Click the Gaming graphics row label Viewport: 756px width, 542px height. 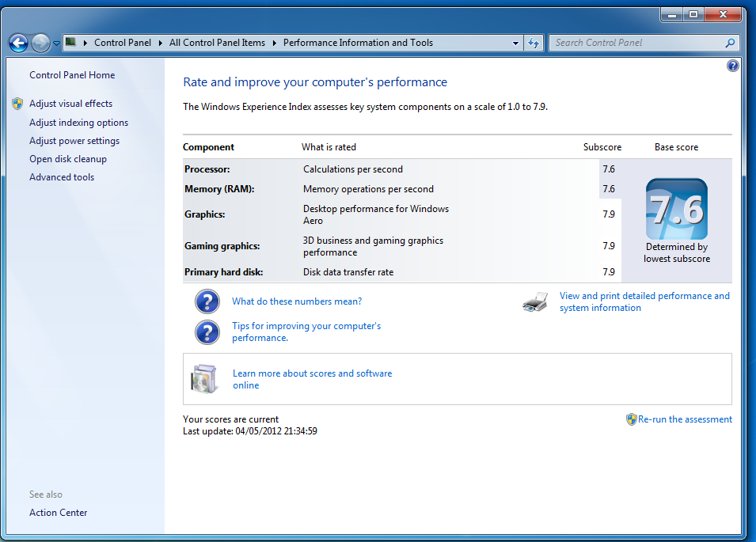222,246
